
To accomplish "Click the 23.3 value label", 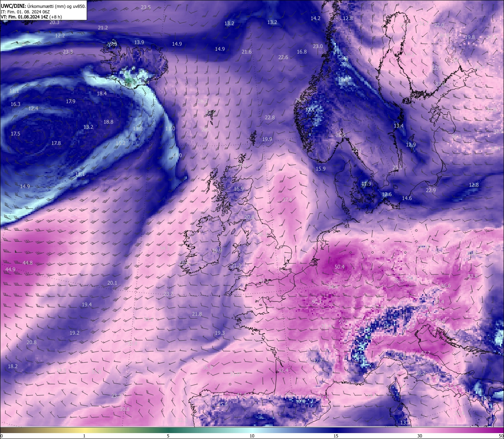I will pyautogui.click(x=68, y=52).
